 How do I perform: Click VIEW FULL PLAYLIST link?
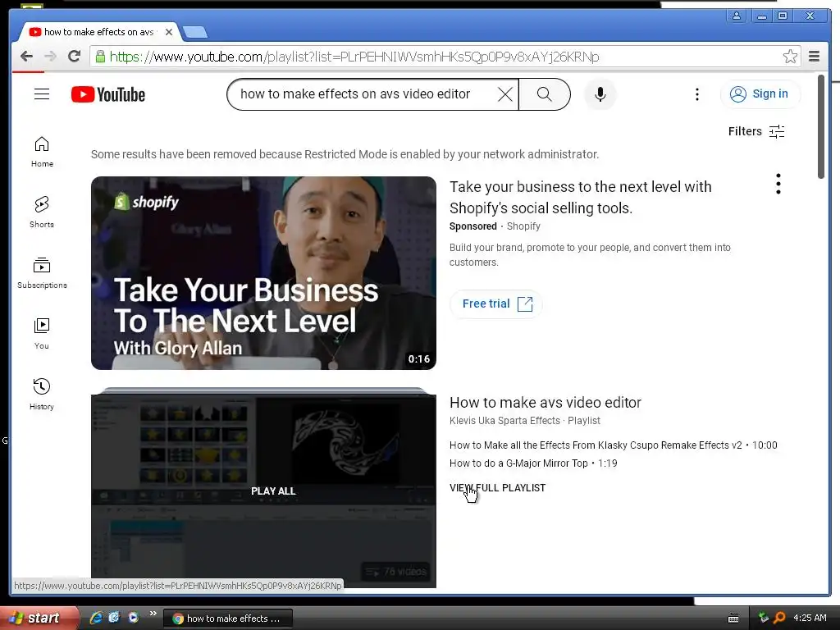click(497, 488)
